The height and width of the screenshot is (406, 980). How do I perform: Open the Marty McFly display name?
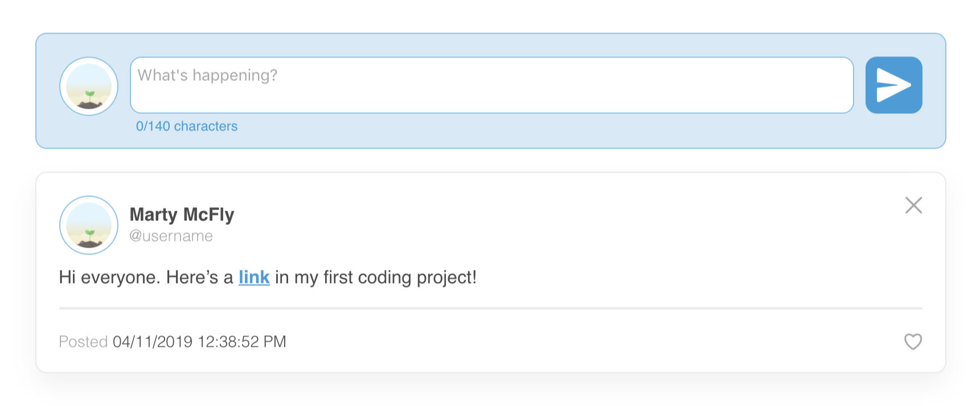coord(182,214)
